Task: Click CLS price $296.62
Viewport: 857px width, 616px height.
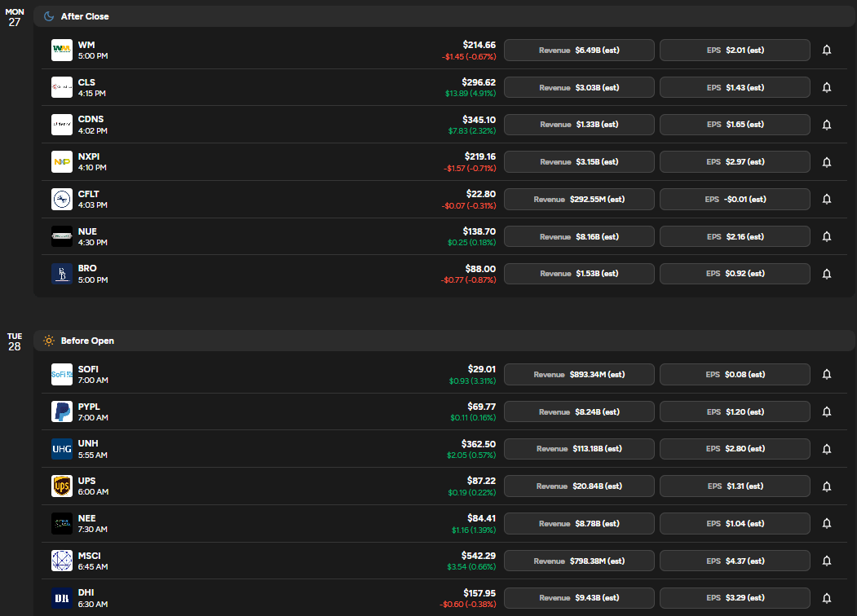Action: 479,82
